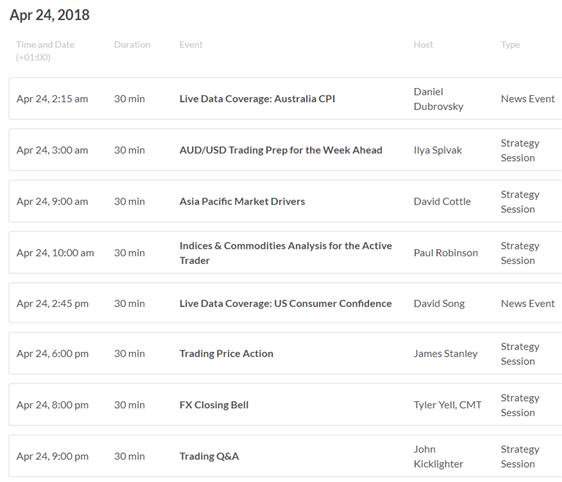
Task: Click the Apr 24, 10:00 am time cell
Action: 55,253
